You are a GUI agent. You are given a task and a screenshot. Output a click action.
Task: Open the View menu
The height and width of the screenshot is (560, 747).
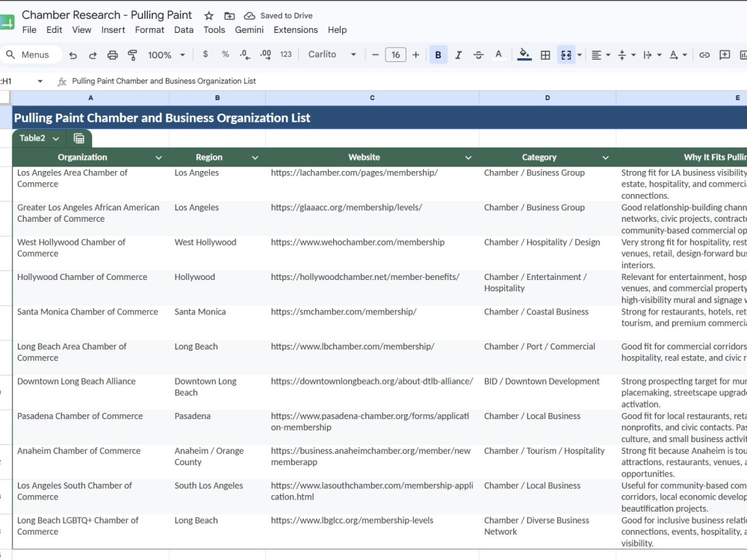[x=81, y=30]
